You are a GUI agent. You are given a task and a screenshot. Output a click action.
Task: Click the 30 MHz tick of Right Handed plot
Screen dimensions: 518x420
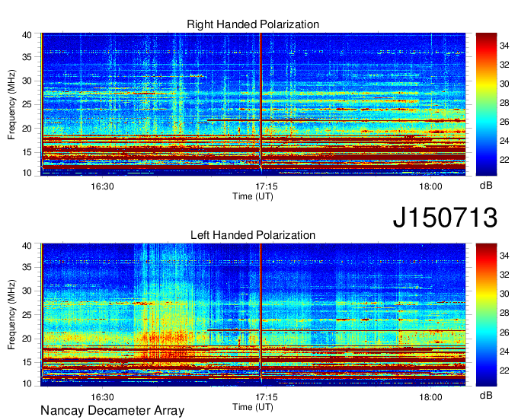click(27, 81)
